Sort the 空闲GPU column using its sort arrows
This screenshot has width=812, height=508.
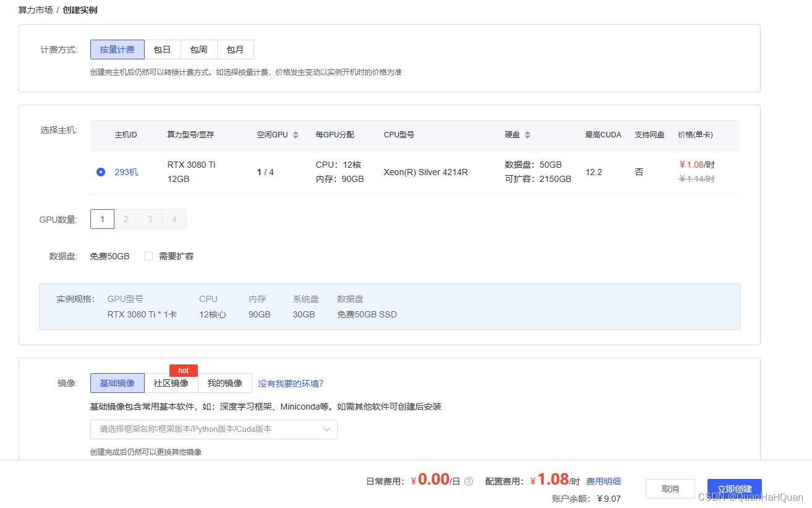point(296,135)
